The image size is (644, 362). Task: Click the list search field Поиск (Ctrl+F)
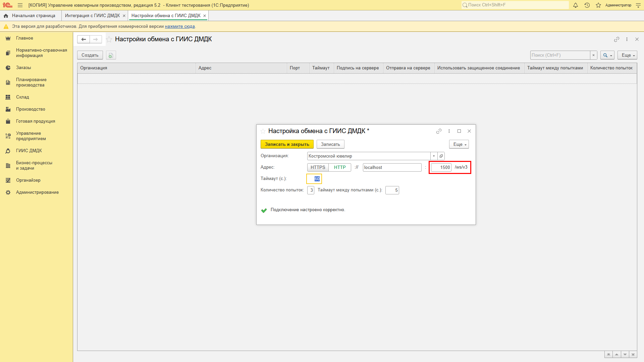[x=560, y=55]
